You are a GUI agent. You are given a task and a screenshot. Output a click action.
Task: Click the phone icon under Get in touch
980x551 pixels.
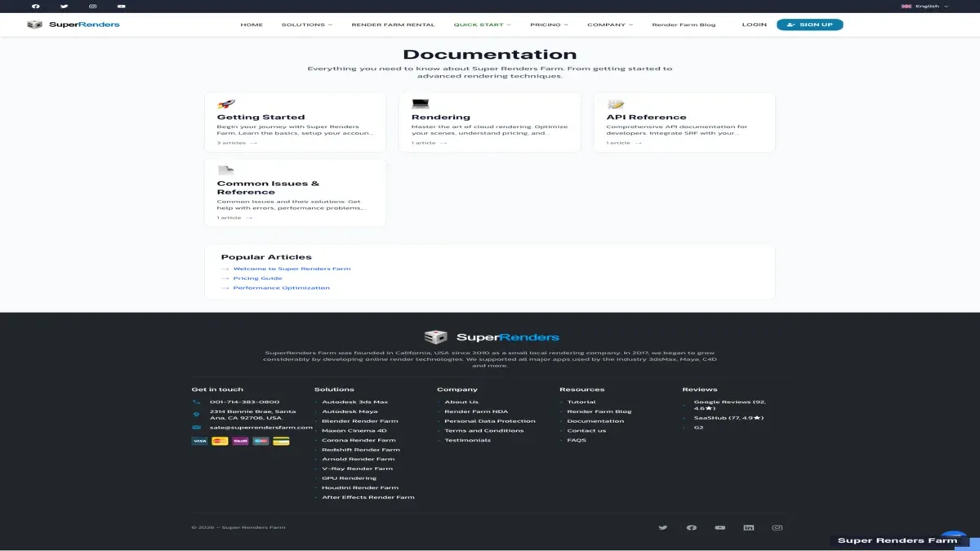click(196, 402)
